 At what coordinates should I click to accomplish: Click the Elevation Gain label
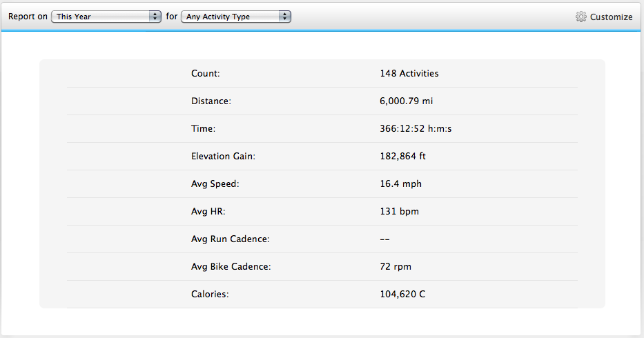tap(223, 156)
